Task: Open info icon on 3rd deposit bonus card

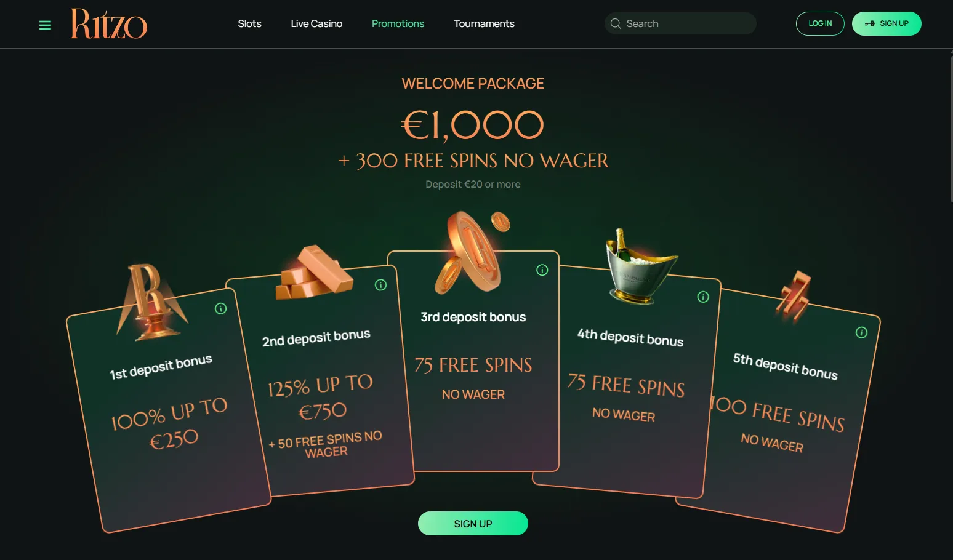Action: 542,270
